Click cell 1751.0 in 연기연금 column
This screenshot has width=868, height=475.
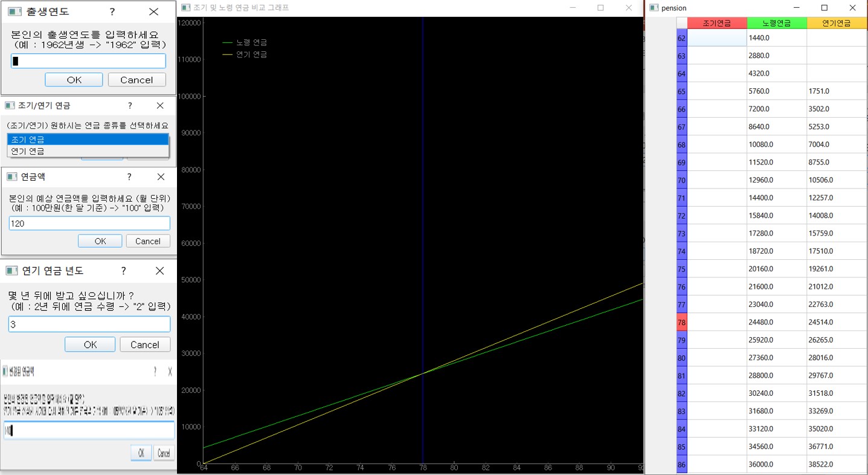837,91
